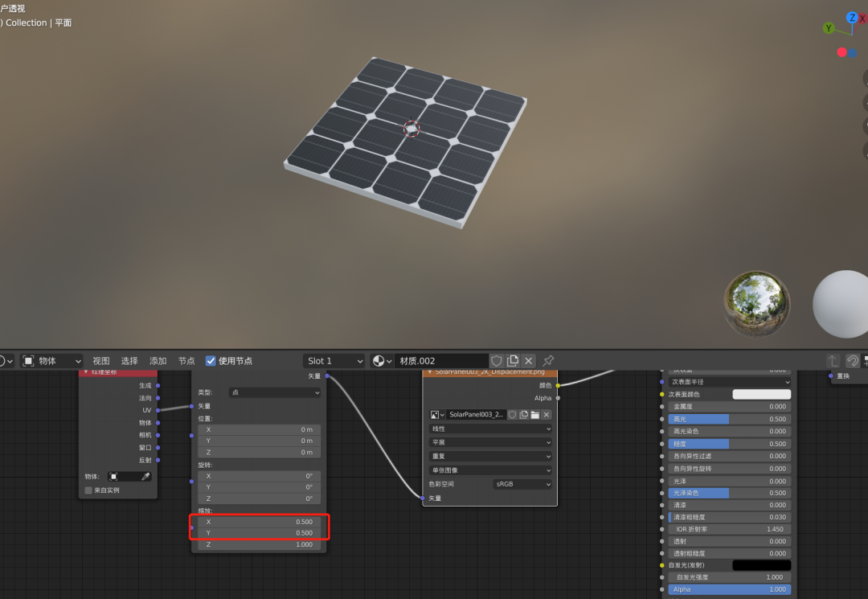Viewport: 868px width, 599px height.
Task: Click the 自发光强度 value field
Action: [x=730, y=577]
